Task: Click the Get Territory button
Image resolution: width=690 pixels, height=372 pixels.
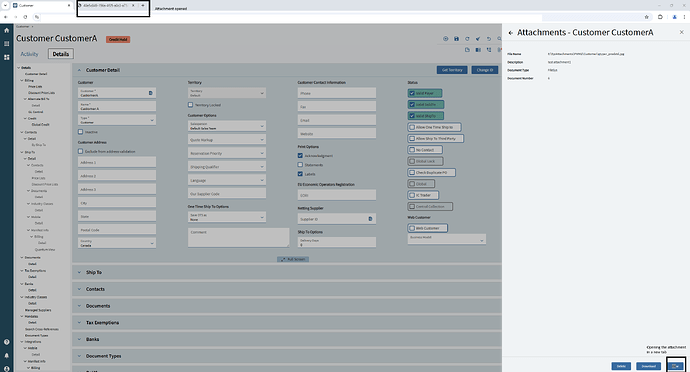Action: point(452,70)
